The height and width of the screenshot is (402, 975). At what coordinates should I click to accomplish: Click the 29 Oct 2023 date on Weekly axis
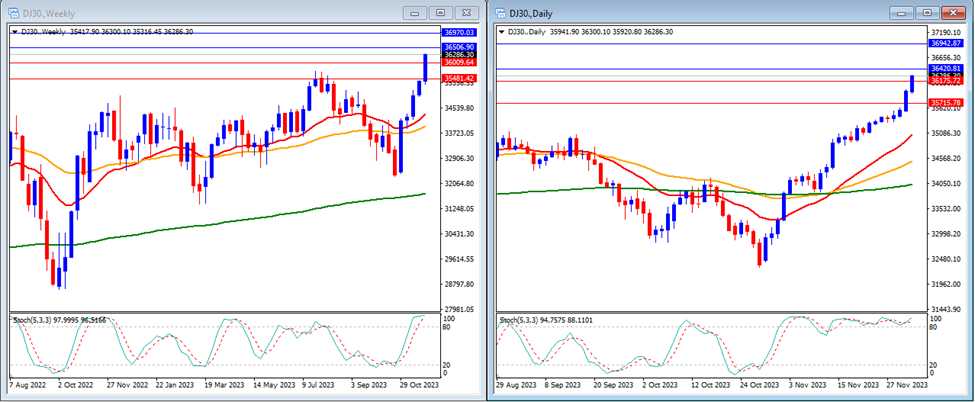[x=418, y=385]
